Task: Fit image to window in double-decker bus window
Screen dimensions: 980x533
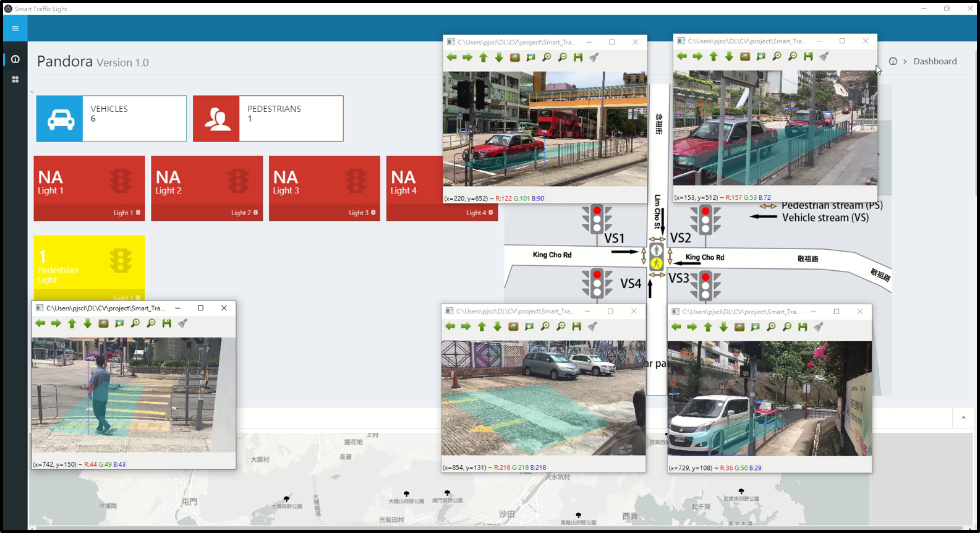Action: pyautogui.click(x=530, y=58)
